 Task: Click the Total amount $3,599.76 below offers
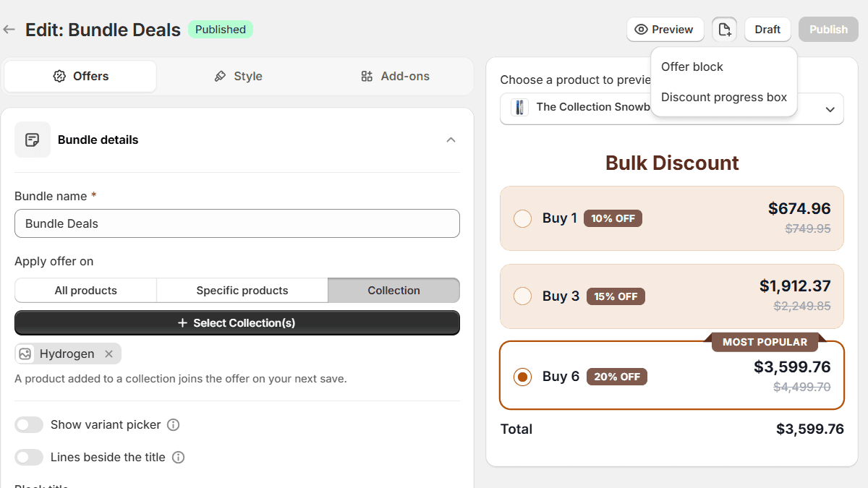810,429
